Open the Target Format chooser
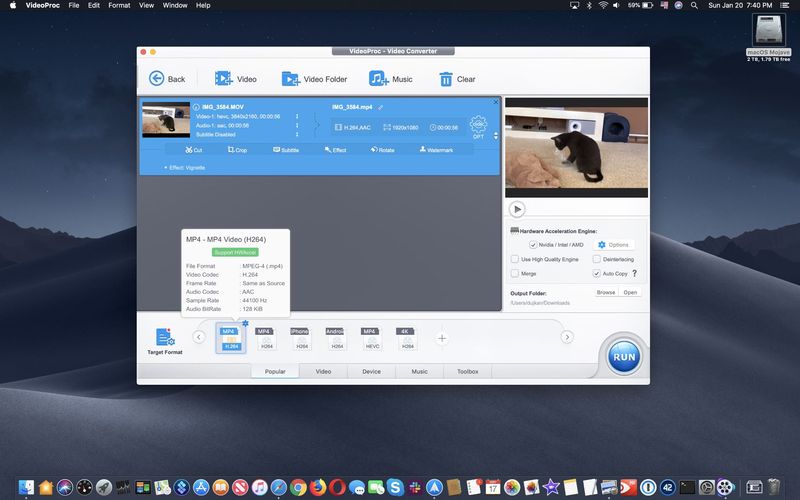Viewport: 800px width, 500px height. click(x=165, y=341)
